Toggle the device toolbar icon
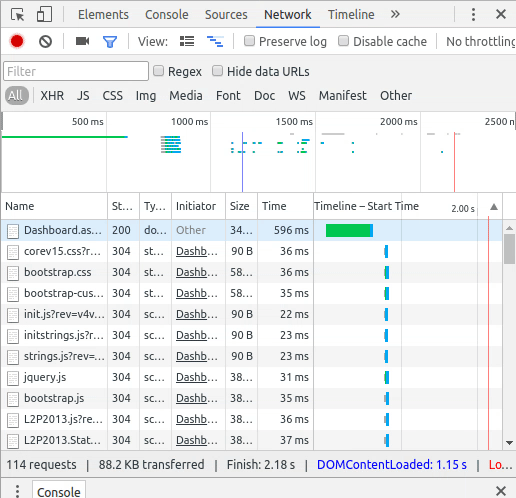 (44, 15)
